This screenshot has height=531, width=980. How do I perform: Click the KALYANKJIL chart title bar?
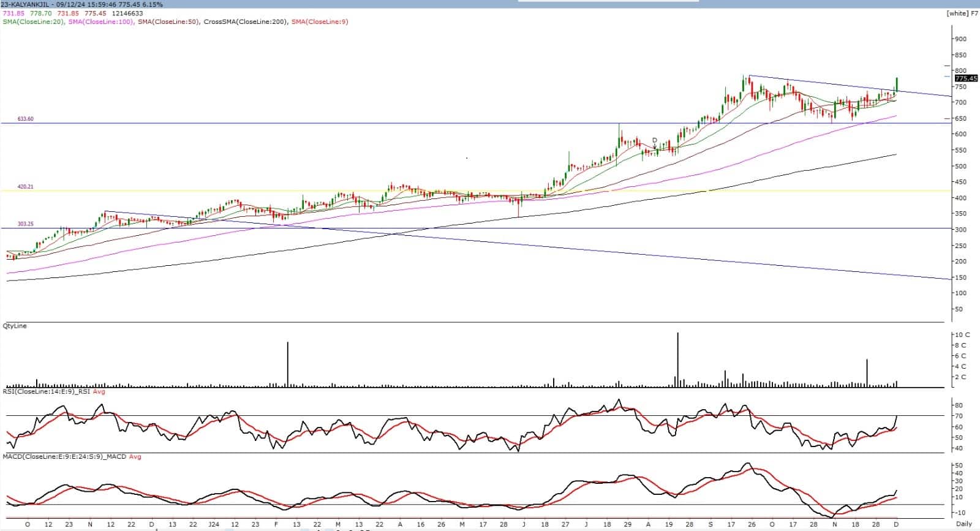81,4
